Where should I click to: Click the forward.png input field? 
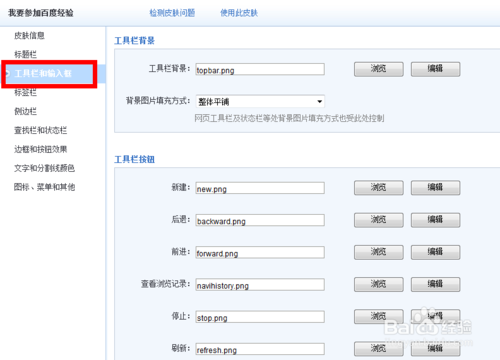tap(260, 252)
